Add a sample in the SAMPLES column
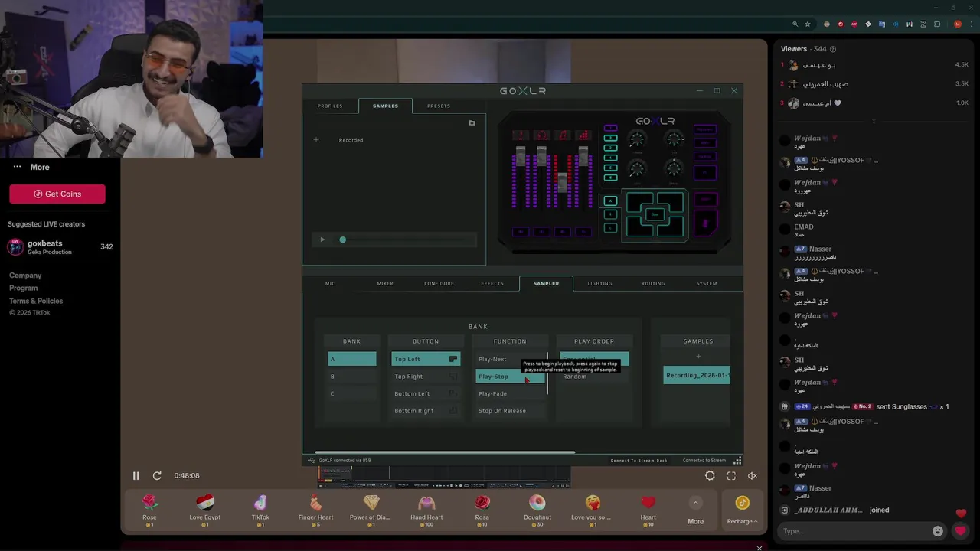The image size is (980, 551). click(x=698, y=356)
